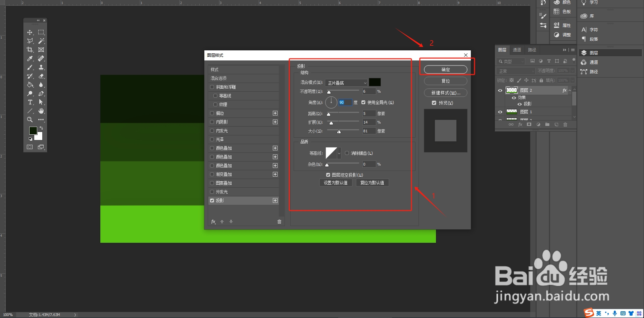Enable the 内阴影 checkbox
This screenshot has height=318, width=644.
click(x=212, y=122)
